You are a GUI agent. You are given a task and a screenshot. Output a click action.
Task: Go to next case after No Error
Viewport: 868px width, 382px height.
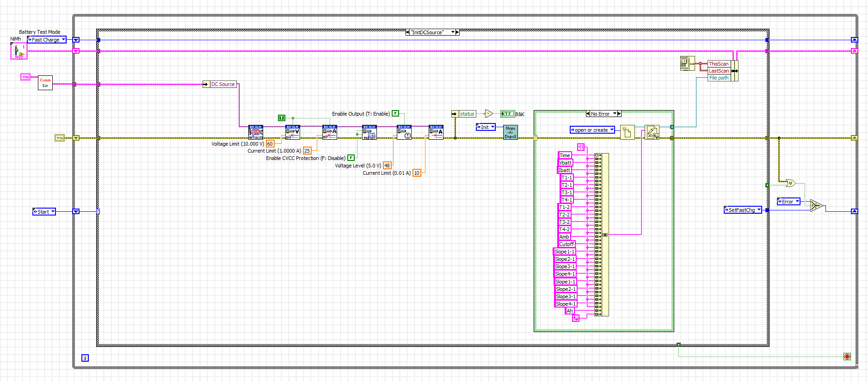[619, 114]
